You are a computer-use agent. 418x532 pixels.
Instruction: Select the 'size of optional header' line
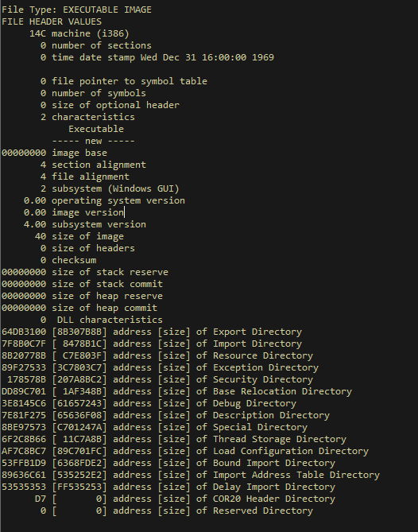pos(110,105)
